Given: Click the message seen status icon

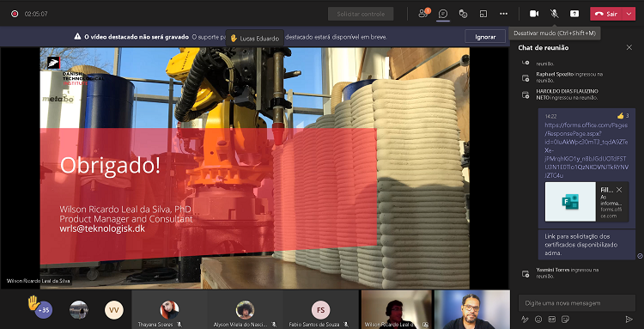Looking at the screenshot, I should coord(640,255).
